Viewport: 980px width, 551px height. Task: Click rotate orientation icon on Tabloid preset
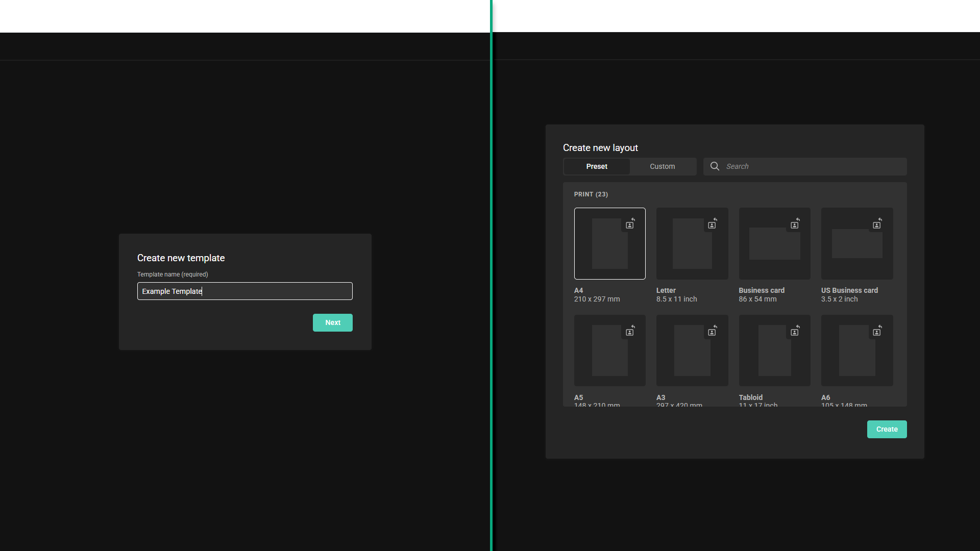click(x=795, y=331)
